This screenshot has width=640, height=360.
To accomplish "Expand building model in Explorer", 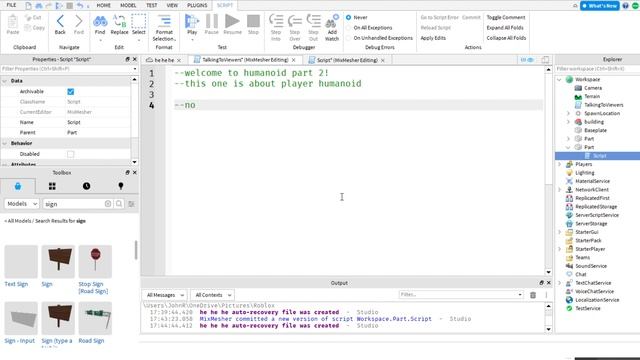I will [x=568, y=122].
